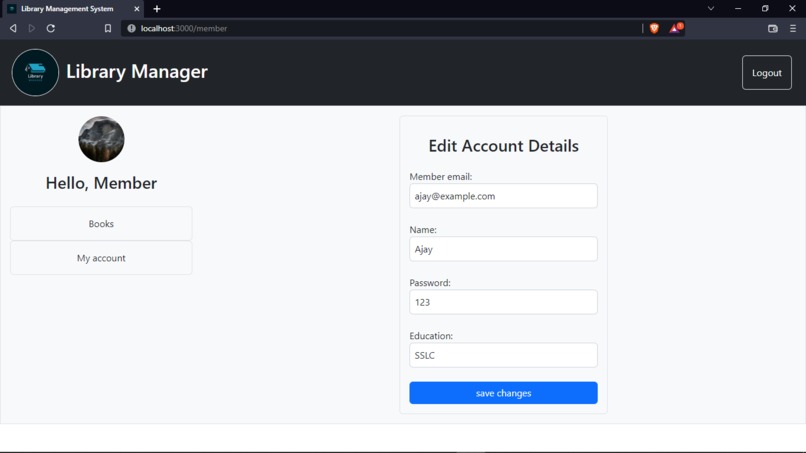This screenshot has width=806, height=453.
Task: Click into the Password field
Action: tap(503, 302)
